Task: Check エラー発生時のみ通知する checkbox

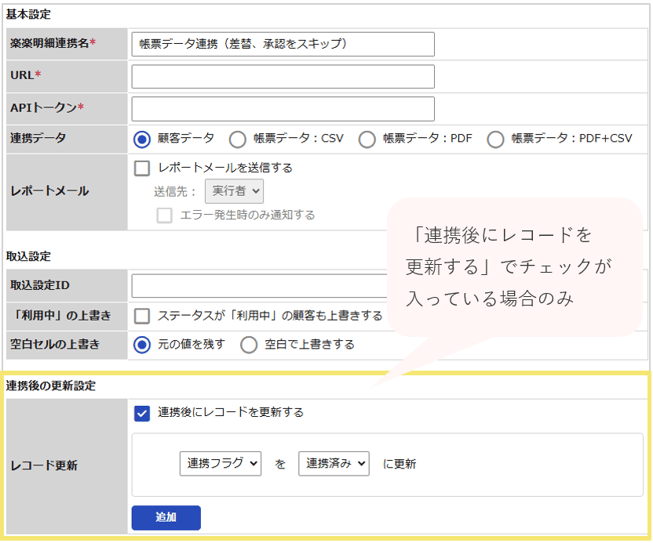Action: coord(164,215)
